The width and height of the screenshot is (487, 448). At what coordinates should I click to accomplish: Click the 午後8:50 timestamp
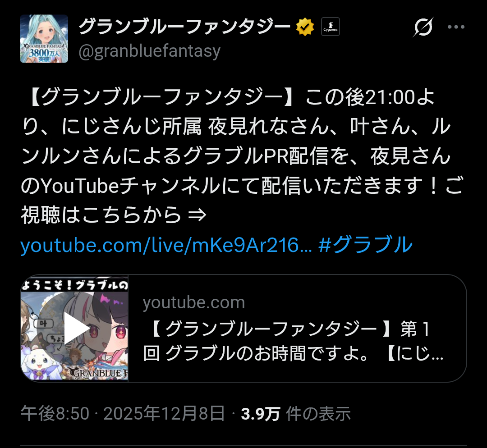click(55, 414)
